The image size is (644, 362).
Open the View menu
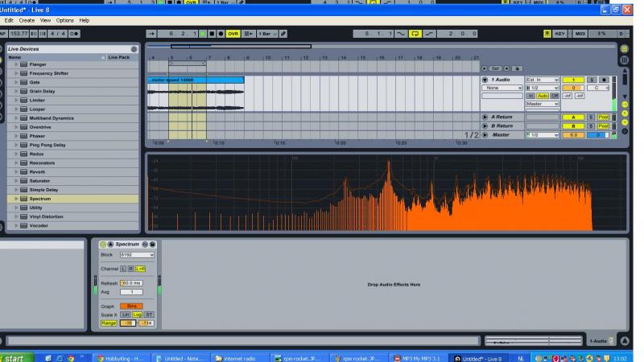click(x=45, y=20)
